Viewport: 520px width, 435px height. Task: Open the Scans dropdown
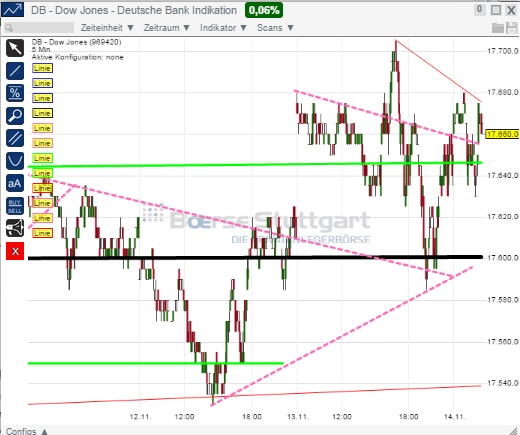pos(275,28)
